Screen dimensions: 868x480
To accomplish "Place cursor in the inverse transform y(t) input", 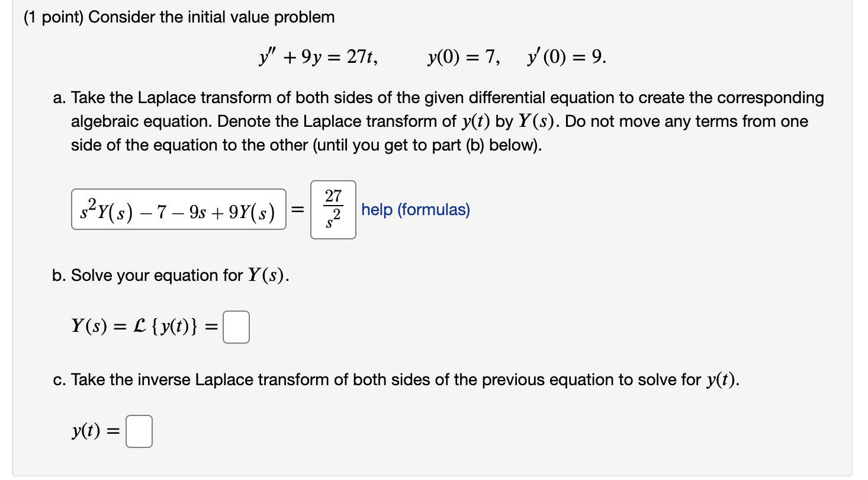I will pos(139,431).
